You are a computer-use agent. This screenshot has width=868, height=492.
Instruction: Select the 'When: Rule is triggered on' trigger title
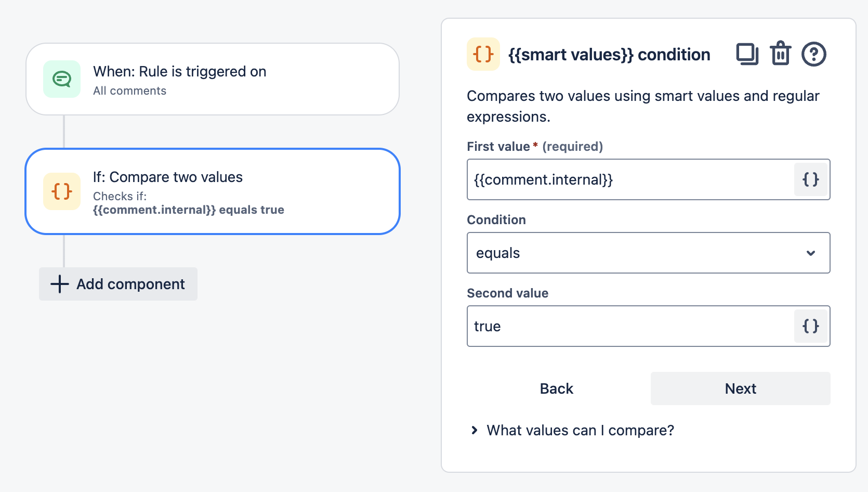pos(179,72)
